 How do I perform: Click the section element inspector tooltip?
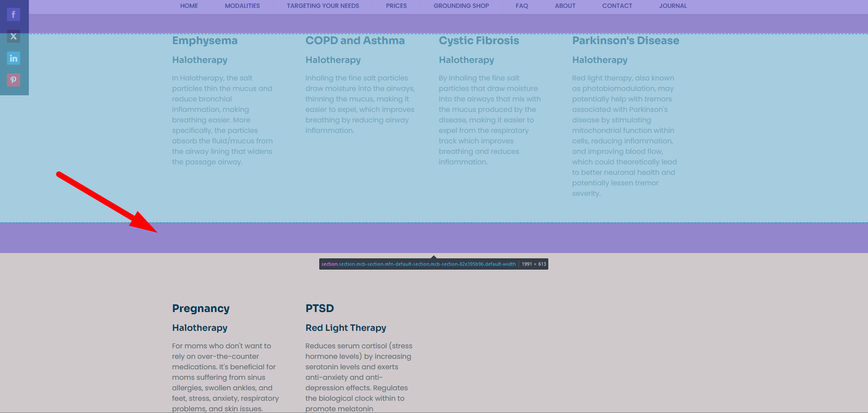coord(433,264)
